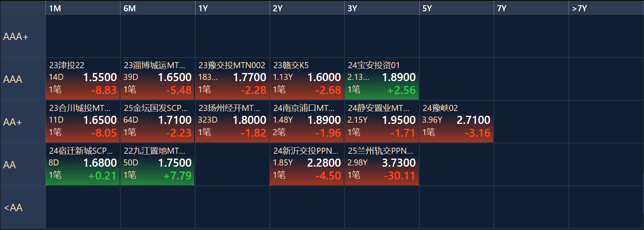Open the 24新沂交投PPN... bond cell

pyautogui.click(x=307, y=164)
